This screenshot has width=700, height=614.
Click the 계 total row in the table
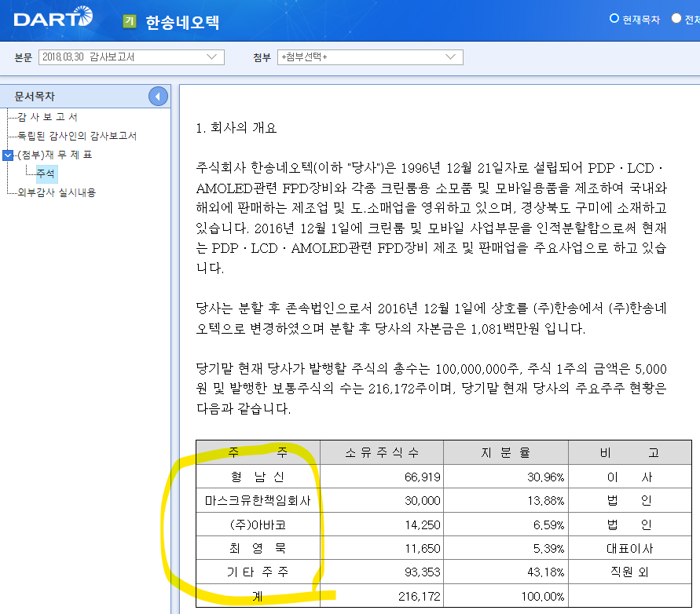tap(258, 596)
